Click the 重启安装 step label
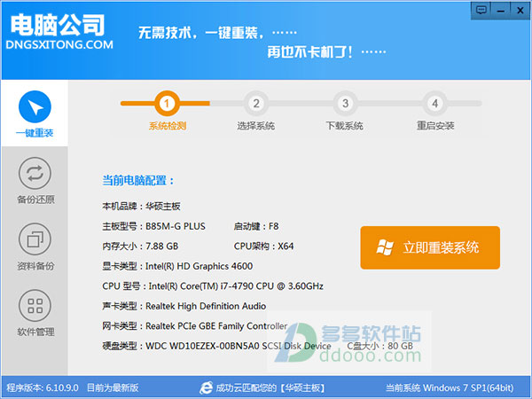Viewport: 532px width, 399px height. (435, 126)
